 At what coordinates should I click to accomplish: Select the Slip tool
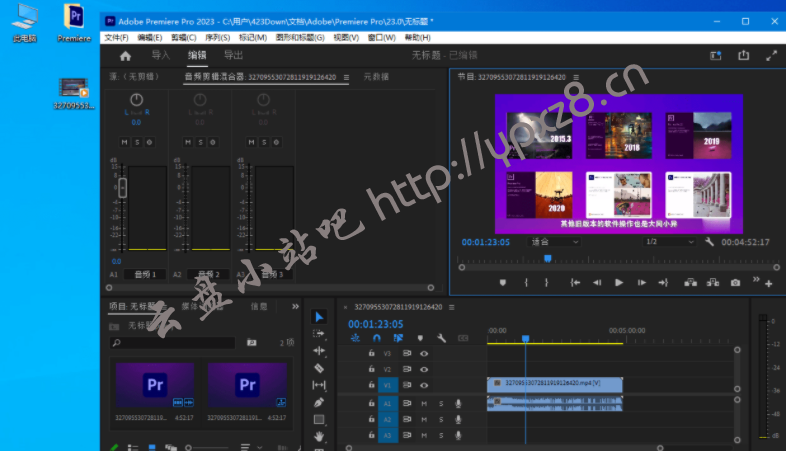point(319,385)
